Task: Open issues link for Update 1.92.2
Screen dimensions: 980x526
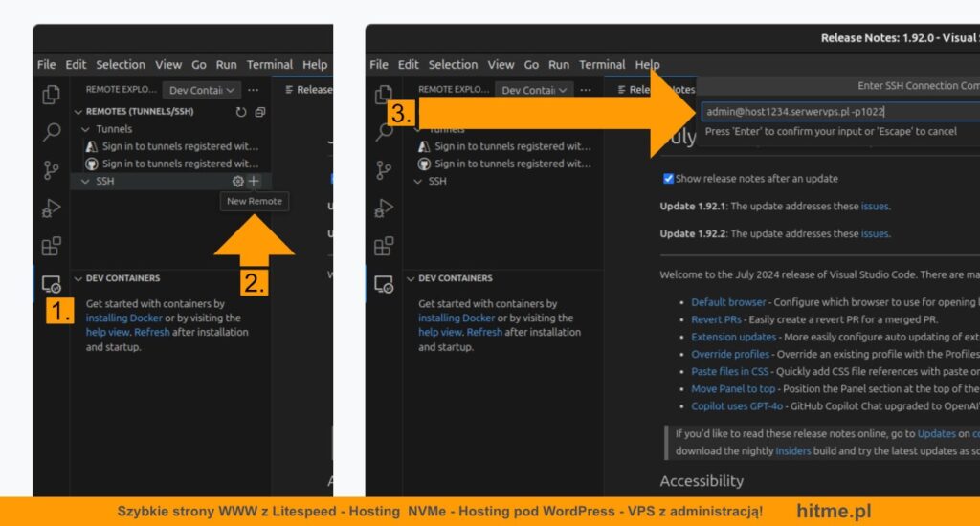Action: point(875,233)
